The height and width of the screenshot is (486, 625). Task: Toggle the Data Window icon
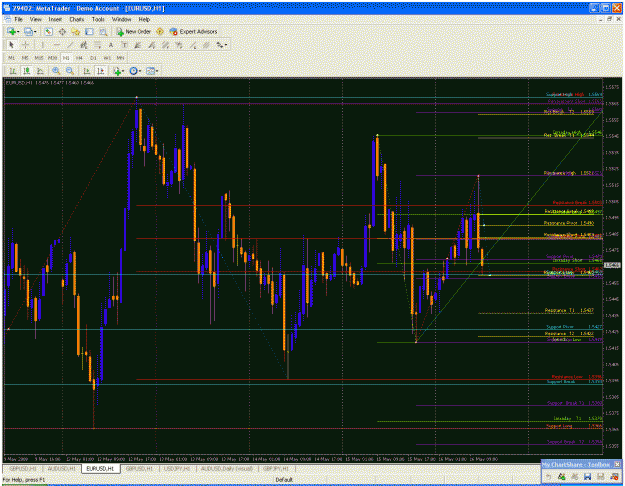pos(62,31)
